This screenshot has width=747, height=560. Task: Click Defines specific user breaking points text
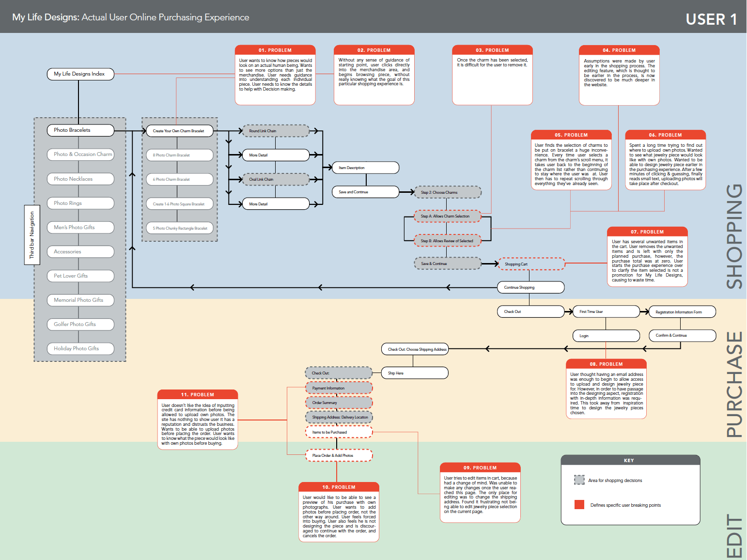(625, 505)
